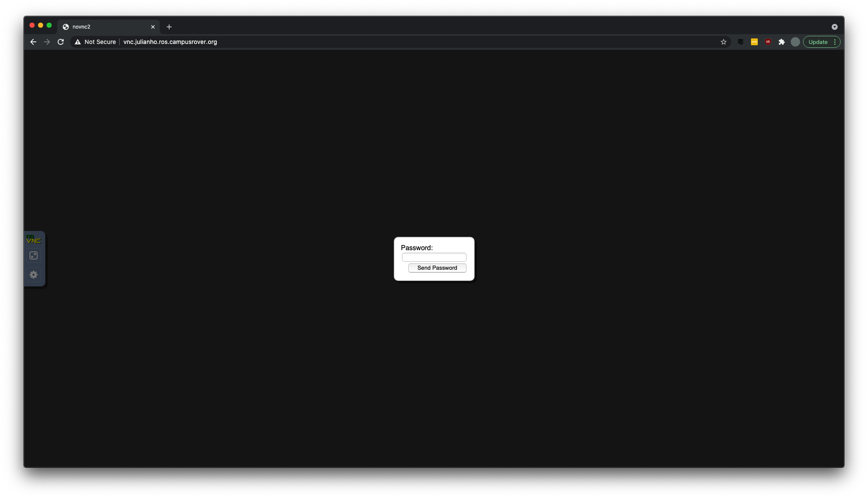Click the browser forward navigation arrow
The image size is (868, 499).
pyautogui.click(x=47, y=42)
